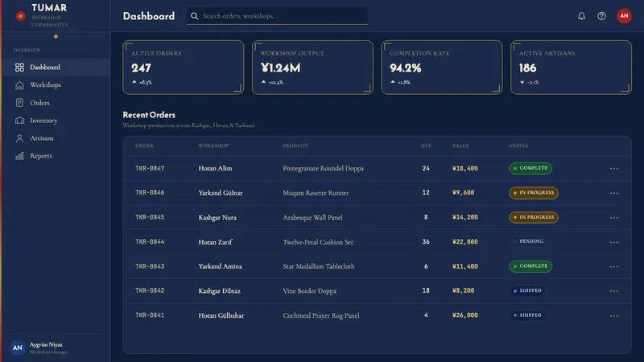Open Reports in the sidebar
The width and height of the screenshot is (644, 362).
point(56,155)
